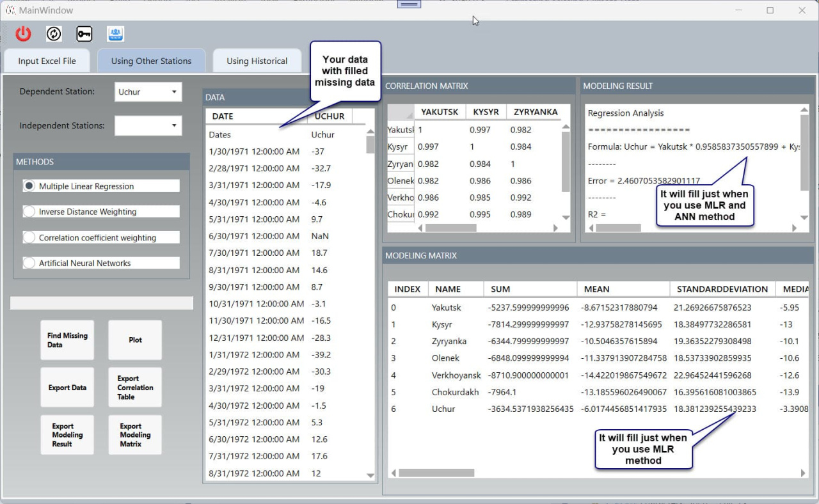Image resolution: width=819 pixels, height=504 pixels.
Task: Click the blue users group icon
Action: (x=115, y=34)
